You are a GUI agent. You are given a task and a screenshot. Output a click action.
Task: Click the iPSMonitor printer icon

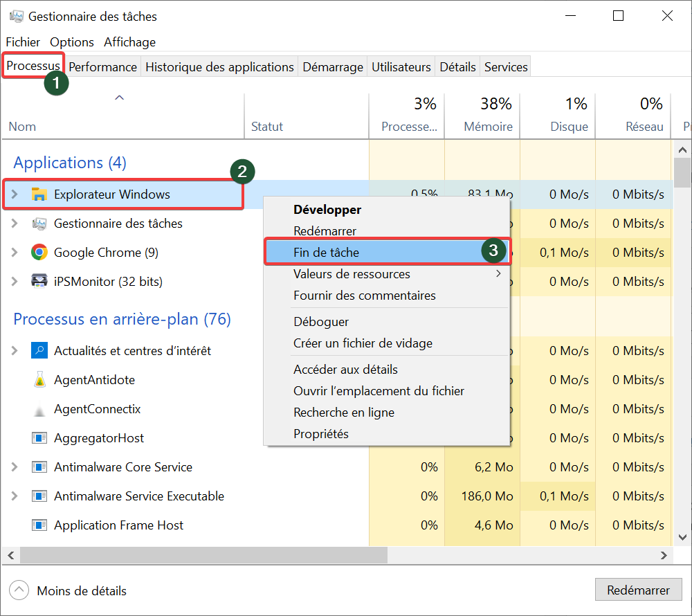click(39, 281)
